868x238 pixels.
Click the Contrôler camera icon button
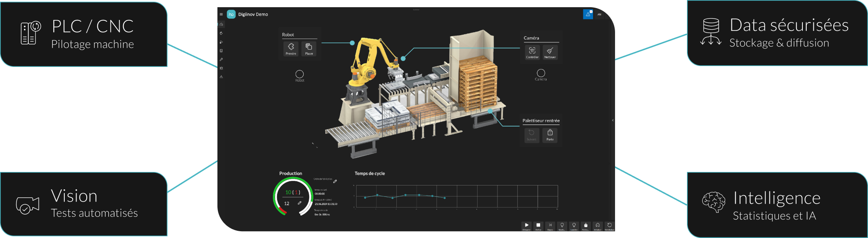pos(532,52)
